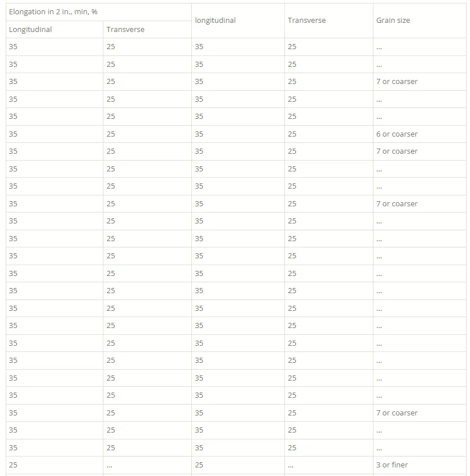The width and height of the screenshot is (470, 476).
Task: Click the first '7 or coarser' cell
Action: (397, 81)
